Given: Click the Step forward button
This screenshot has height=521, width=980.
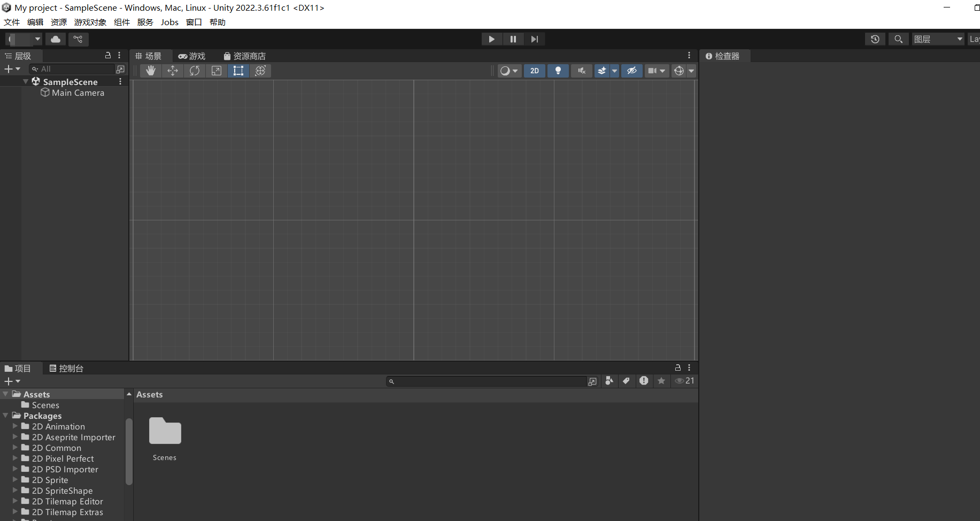Looking at the screenshot, I should (x=535, y=39).
